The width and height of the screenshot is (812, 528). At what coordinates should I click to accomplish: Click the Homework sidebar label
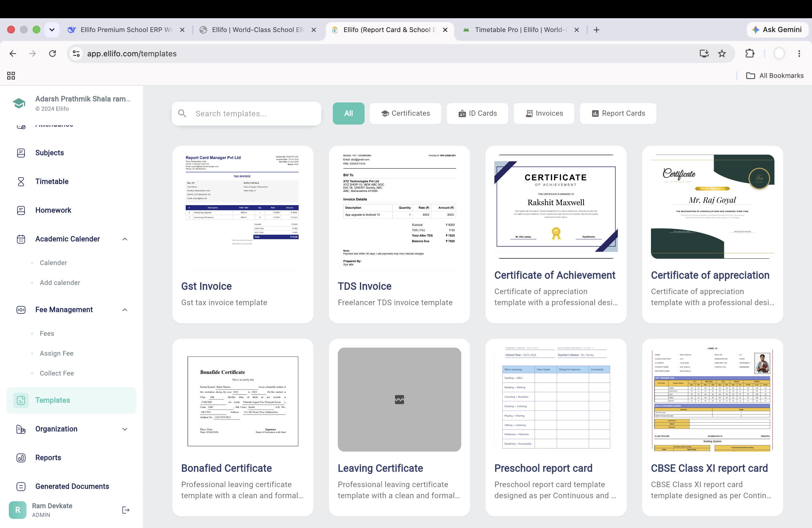pos(53,210)
